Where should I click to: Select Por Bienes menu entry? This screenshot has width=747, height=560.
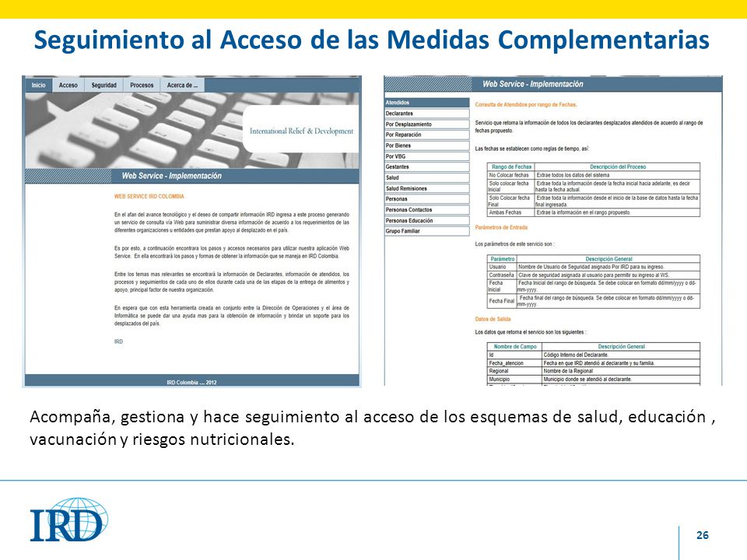pyautogui.click(x=427, y=145)
